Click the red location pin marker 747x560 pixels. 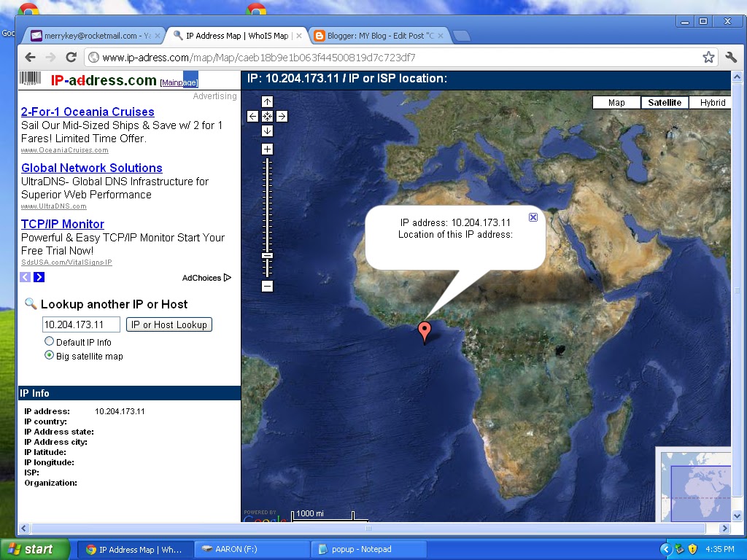(425, 332)
